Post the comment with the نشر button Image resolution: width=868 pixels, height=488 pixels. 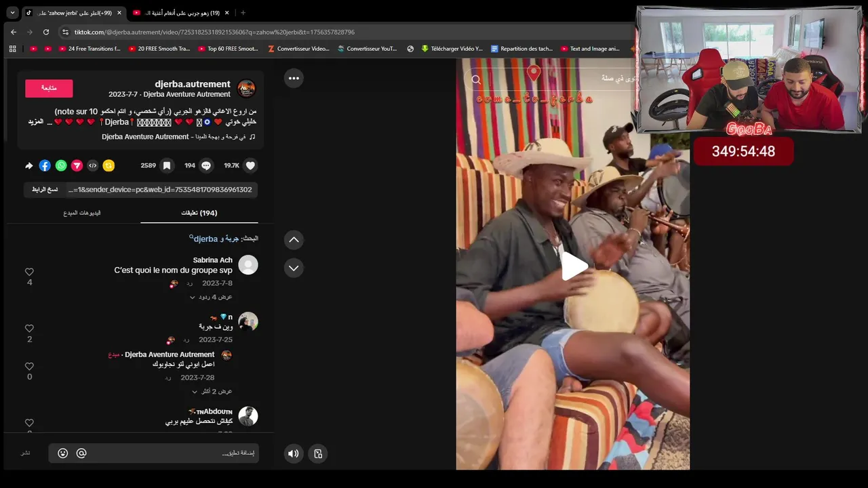point(25,453)
